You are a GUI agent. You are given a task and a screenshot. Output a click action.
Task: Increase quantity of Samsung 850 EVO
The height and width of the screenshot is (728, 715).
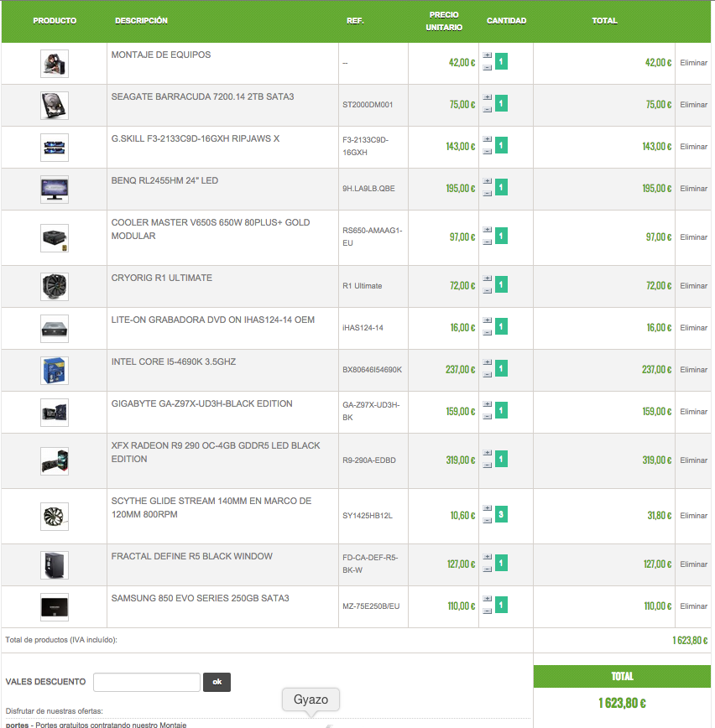coord(487,599)
